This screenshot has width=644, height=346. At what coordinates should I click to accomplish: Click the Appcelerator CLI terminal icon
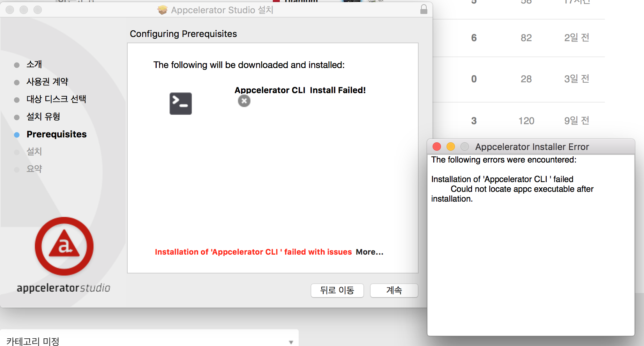pos(181,104)
